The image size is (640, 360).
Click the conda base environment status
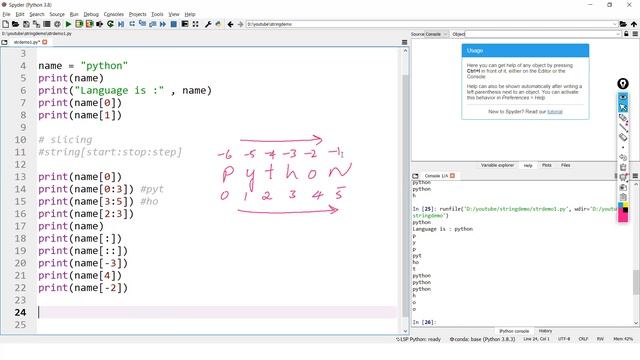[x=482, y=339]
